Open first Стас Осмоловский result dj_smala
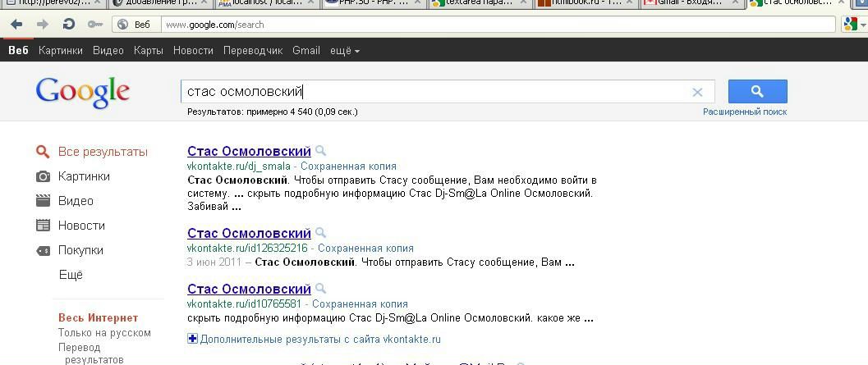868x365 pixels. click(x=249, y=151)
